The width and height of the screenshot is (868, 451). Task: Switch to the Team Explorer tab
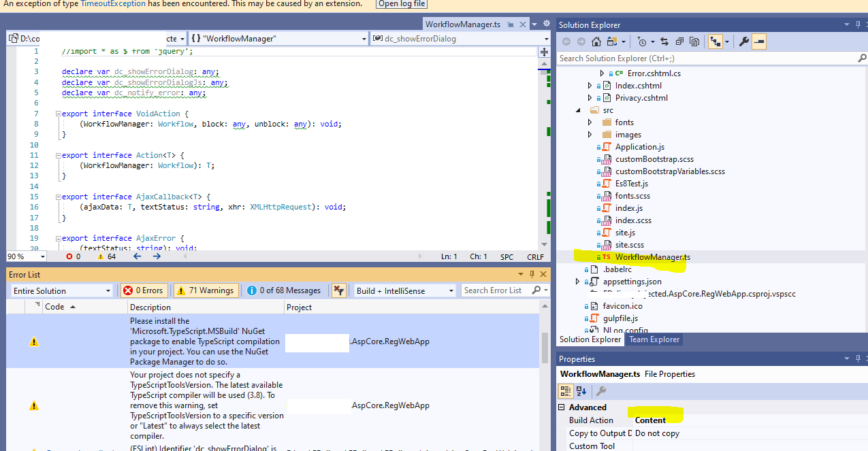coord(654,339)
